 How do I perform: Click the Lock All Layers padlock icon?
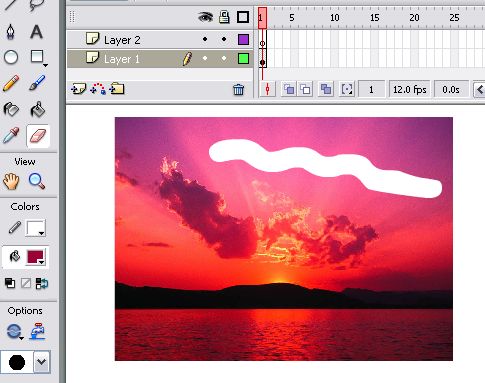tap(224, 17)
